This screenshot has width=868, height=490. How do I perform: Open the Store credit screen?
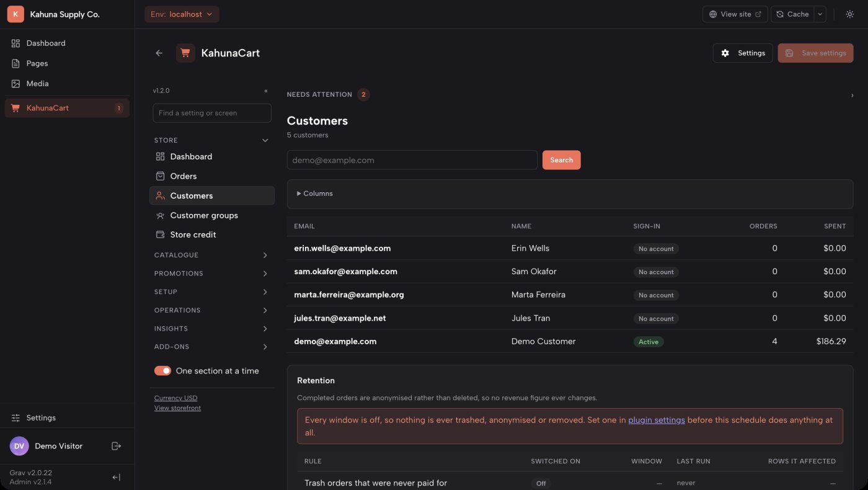point(212,234)
